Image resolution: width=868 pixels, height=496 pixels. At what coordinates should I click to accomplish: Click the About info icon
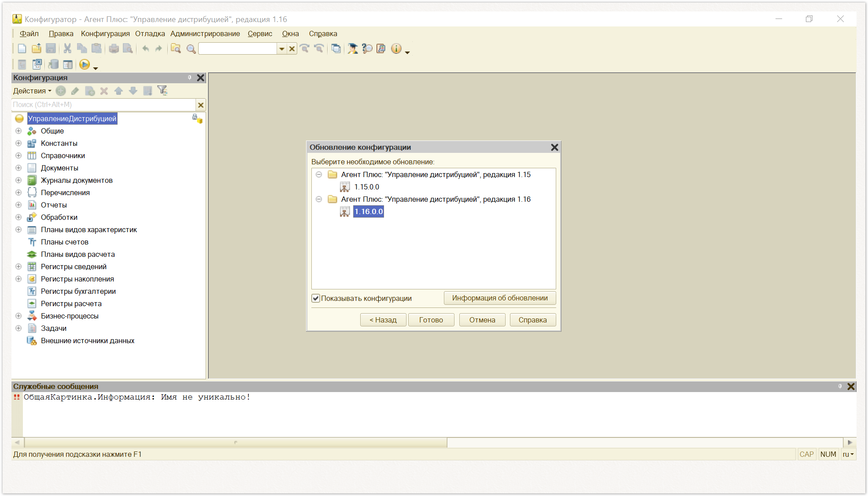pos(396,49)
